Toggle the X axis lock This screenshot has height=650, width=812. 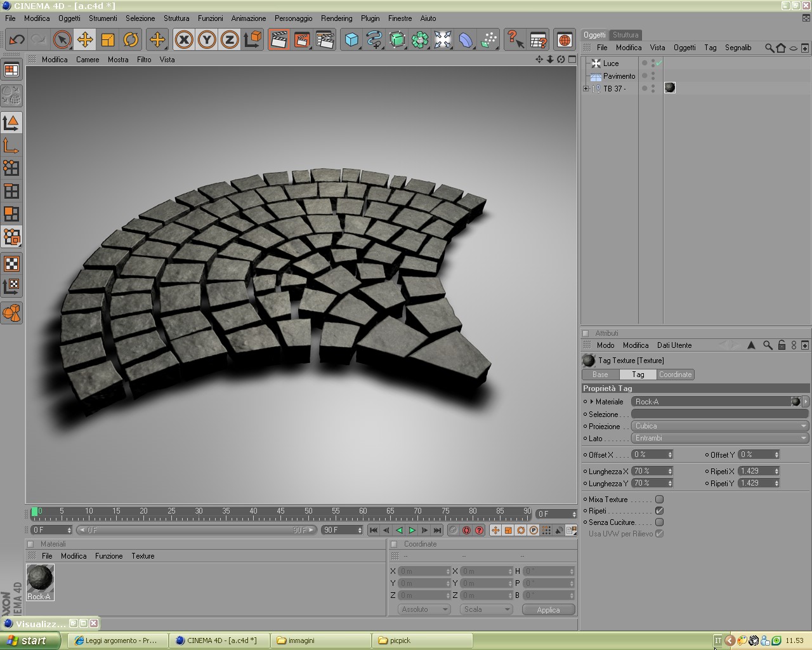184,40
